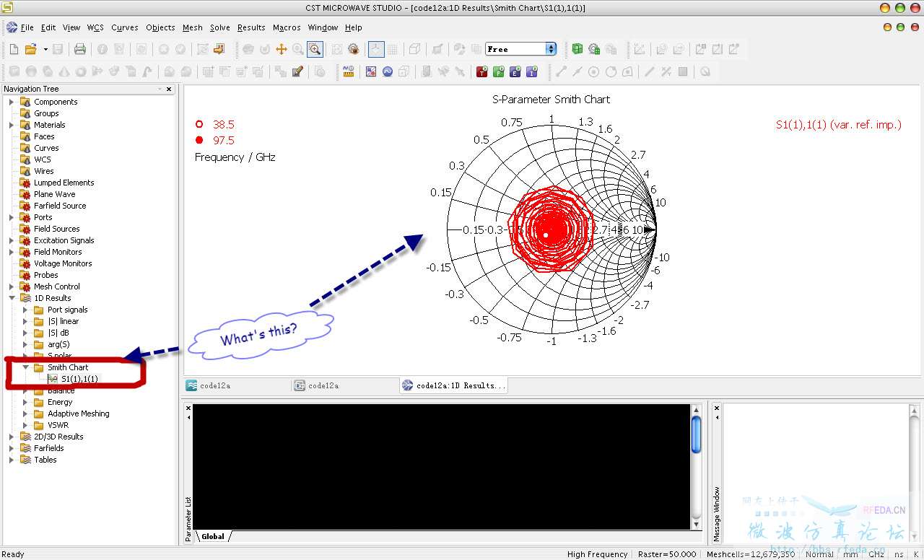Expand the |S| dB folder

(25, 333)
